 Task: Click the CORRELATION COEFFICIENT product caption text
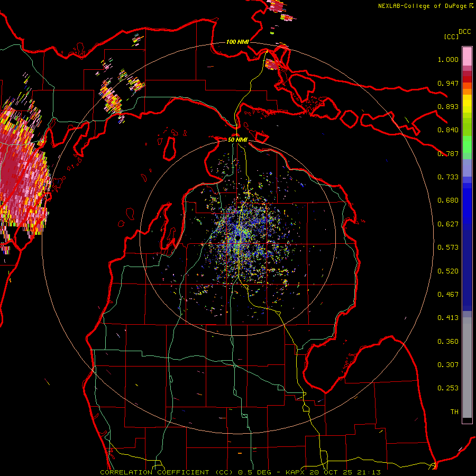coord(154,472)
